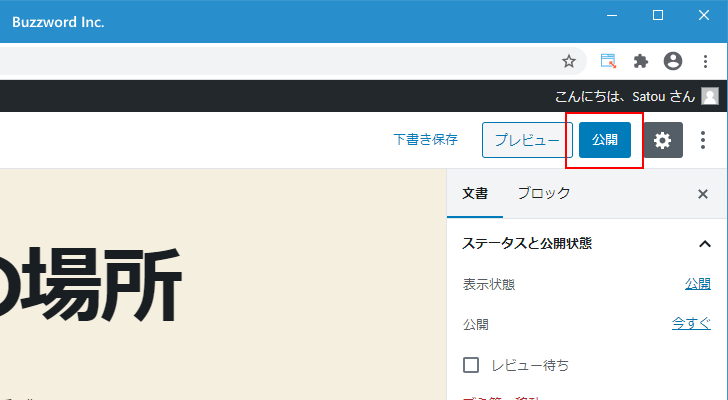This screenshot has width=728, height=400.
Task: Click the 下書き保存 save draft link
Action: 426,140
